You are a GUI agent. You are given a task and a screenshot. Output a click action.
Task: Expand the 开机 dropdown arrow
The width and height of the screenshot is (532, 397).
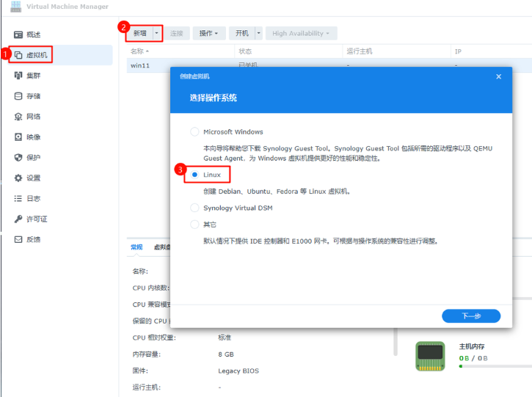coord(258,33)
